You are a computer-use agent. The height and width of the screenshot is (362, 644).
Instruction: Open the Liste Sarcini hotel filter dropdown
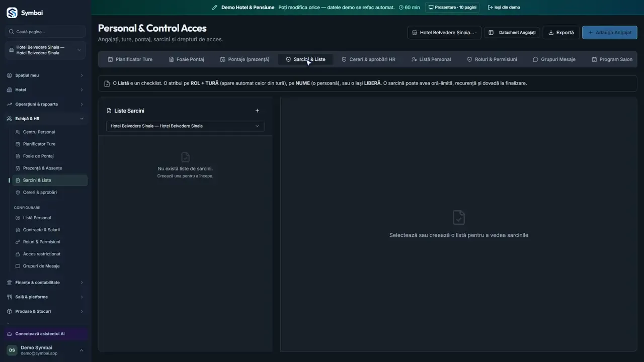(x=185, y=126)
